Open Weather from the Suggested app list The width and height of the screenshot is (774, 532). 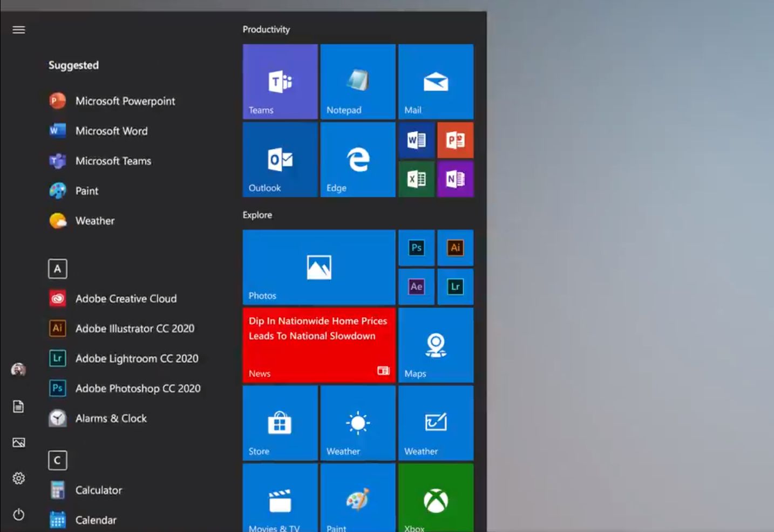(82, 221)
